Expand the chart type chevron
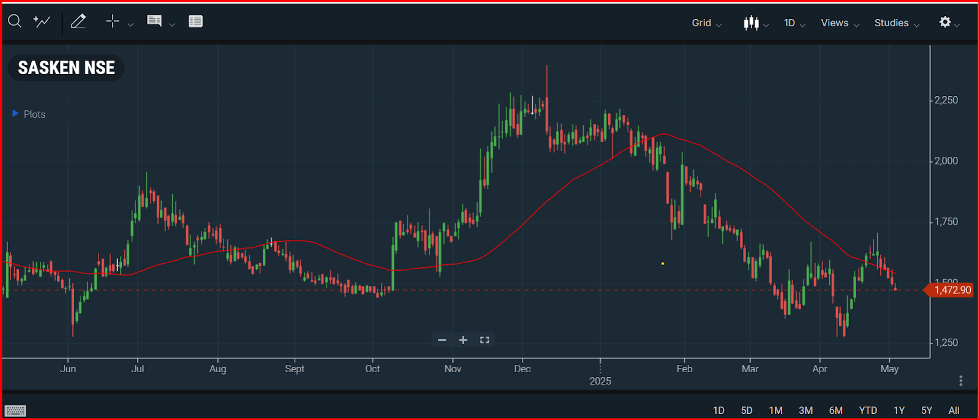Viewport: 980px width, 420px height. [x=766, y=24]
